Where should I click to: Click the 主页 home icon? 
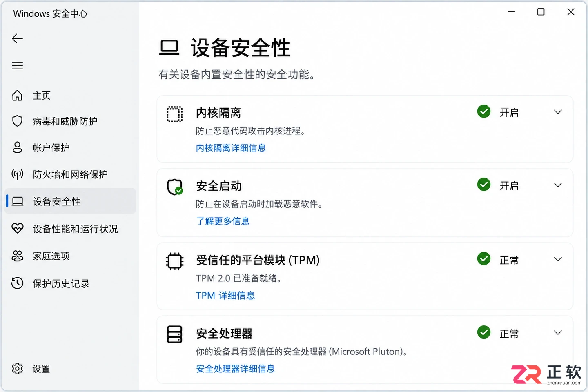coord(17,96)
